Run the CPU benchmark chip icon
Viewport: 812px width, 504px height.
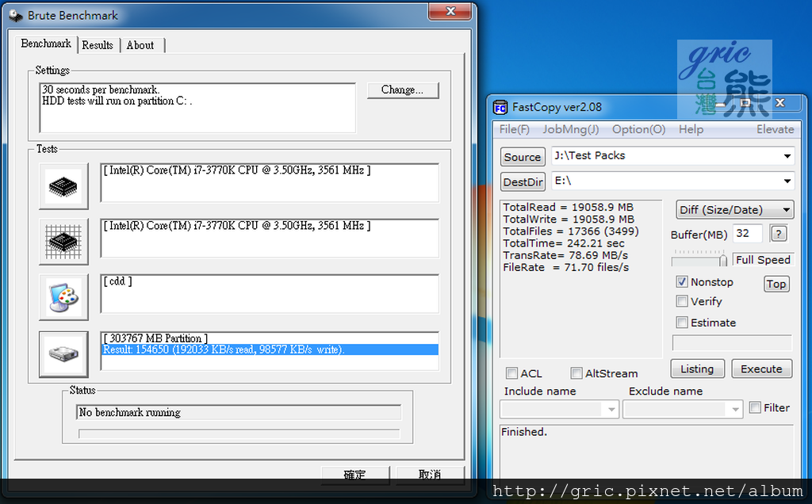63,186
